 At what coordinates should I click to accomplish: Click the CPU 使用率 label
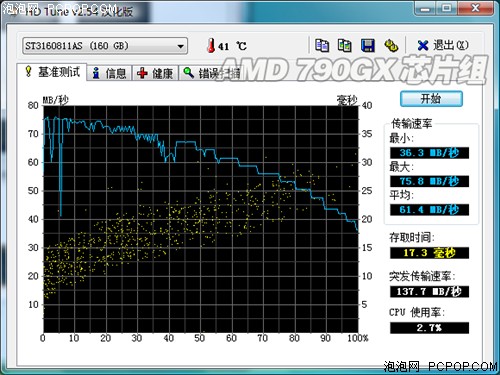417,312
